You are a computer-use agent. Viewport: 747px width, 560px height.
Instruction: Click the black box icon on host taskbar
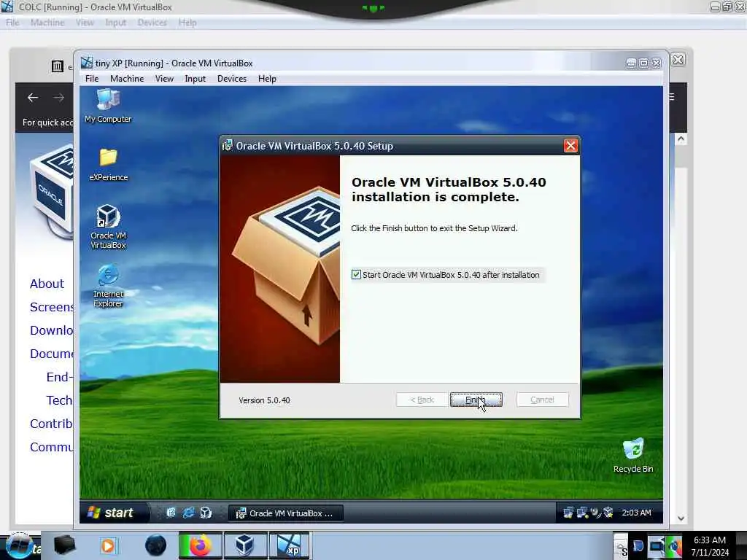(65, 545)
